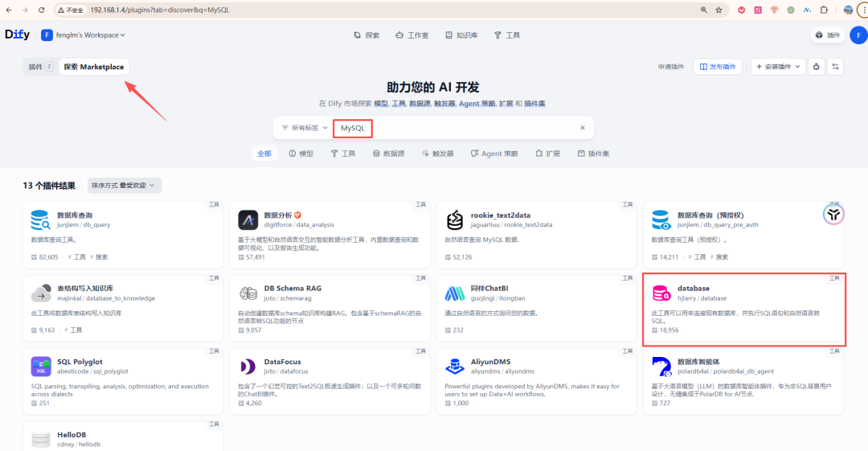Open the 所有标签 tag filter dropdown

304,128
